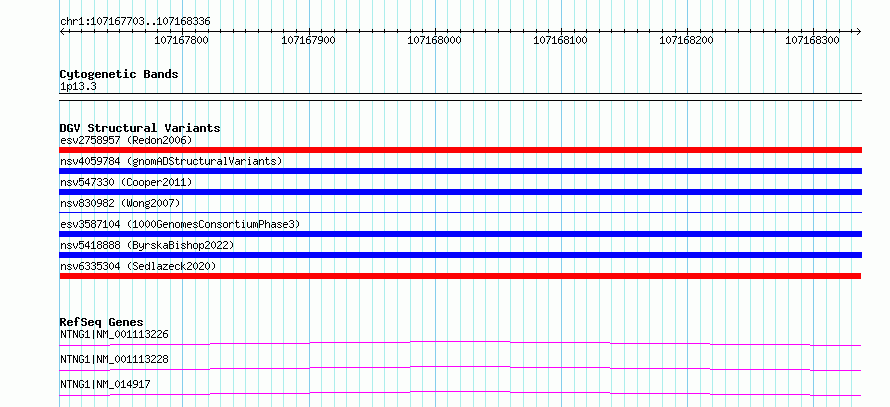Open variant nsv547330 (Cooper2011) label
The width and height of the screenshot is (890, 407).
(x=126, y=182)
